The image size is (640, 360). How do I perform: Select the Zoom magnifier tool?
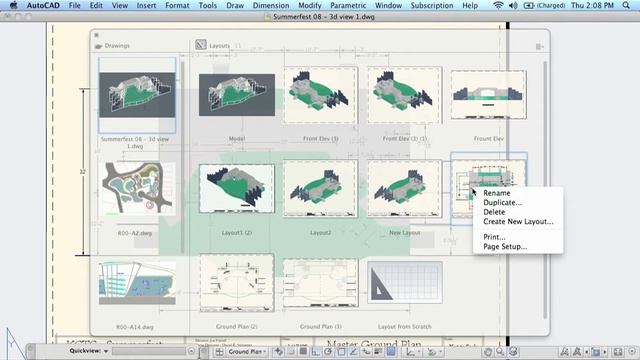[x=500, y=351]
